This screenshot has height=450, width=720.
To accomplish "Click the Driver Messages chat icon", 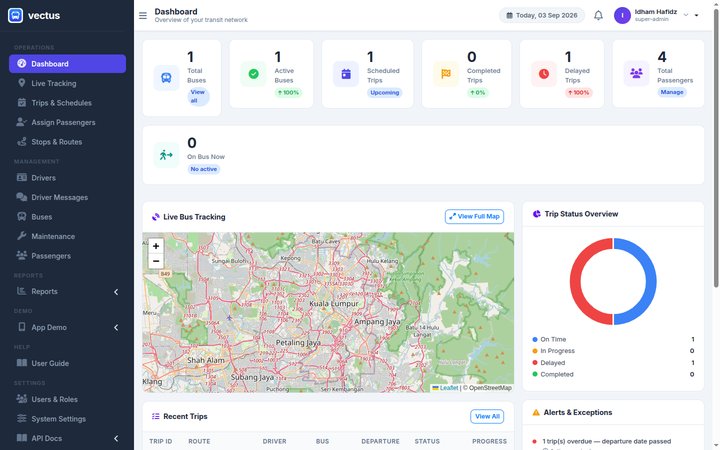I will pyautogui.click(x=22, y=197).
